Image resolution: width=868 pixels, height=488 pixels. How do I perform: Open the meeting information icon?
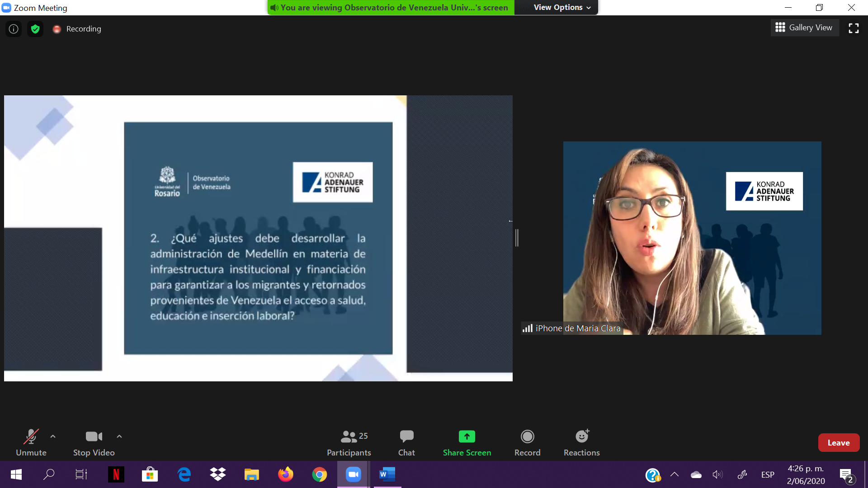pos(14,29)
